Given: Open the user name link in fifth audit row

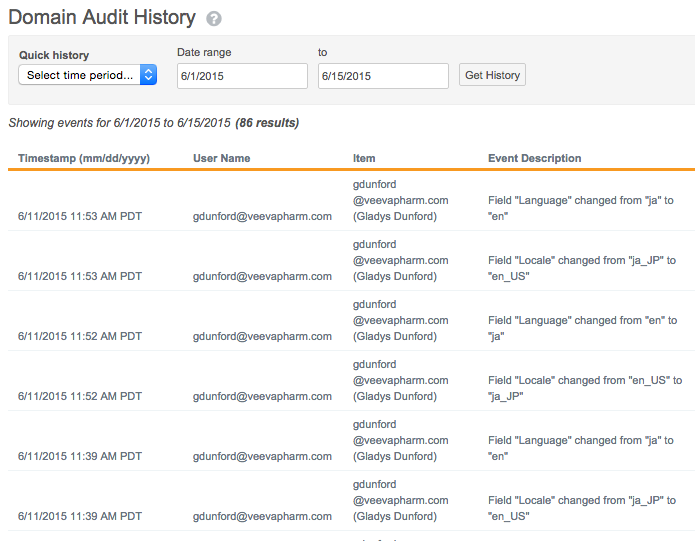Looking at the screenshot, I should point(262,456).
